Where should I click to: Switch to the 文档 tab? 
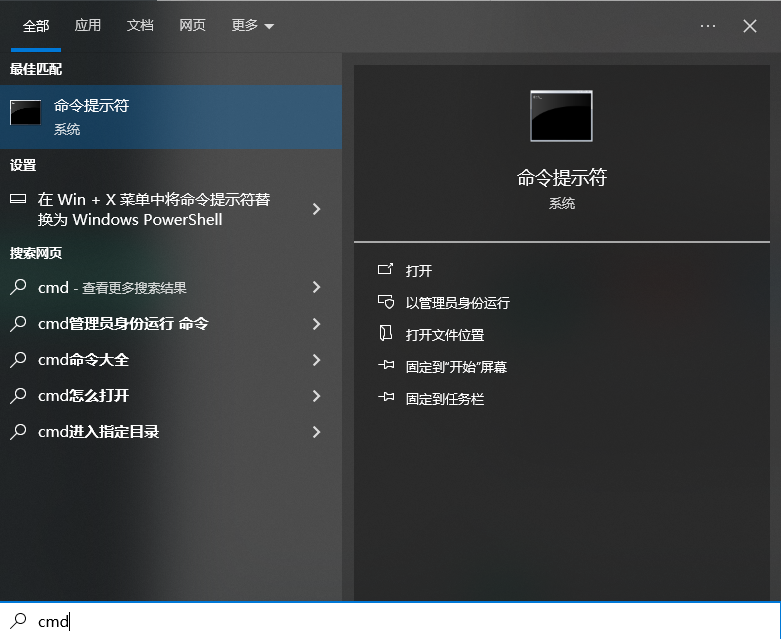[140, 26]
